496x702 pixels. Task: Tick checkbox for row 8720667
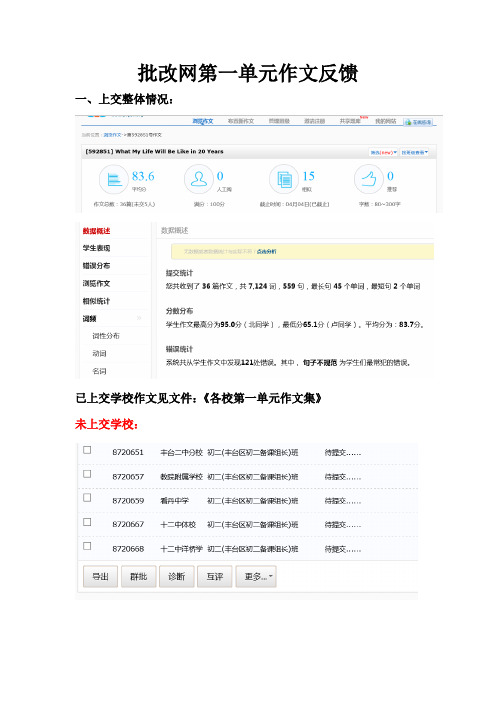[87, 522]
